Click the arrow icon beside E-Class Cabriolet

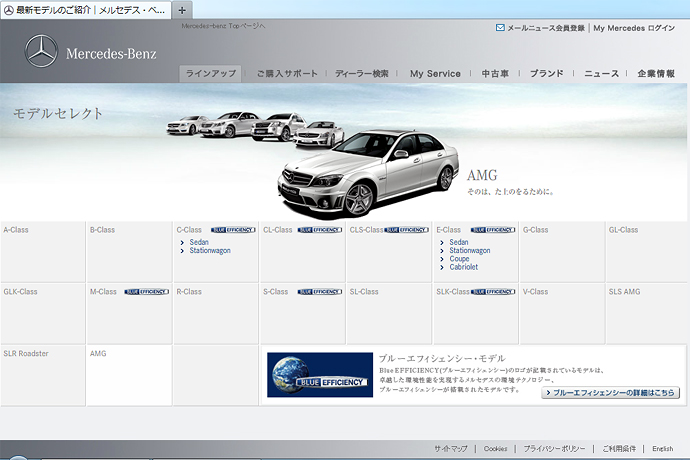442,267
